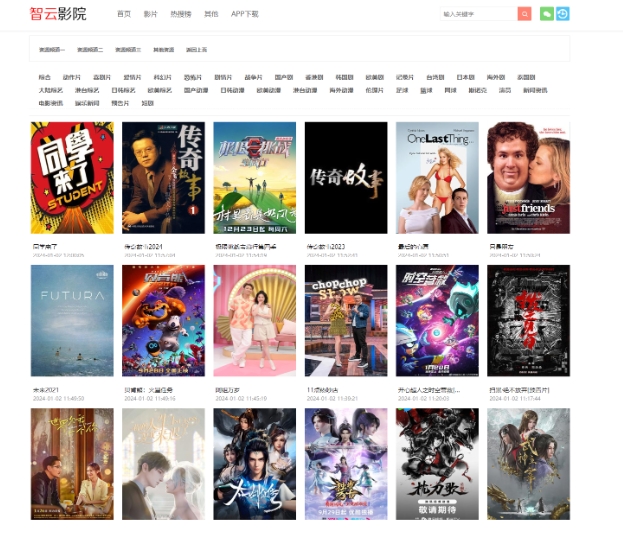The width and height of the screenshot is (623, 541).
Task: Open the blue watch history icon
Action: click(563, 14)
